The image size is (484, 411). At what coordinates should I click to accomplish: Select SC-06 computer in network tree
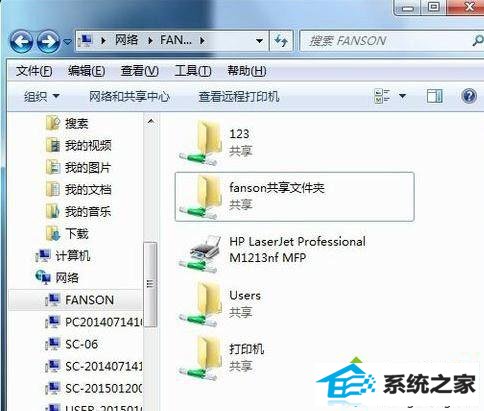point(81,344)
